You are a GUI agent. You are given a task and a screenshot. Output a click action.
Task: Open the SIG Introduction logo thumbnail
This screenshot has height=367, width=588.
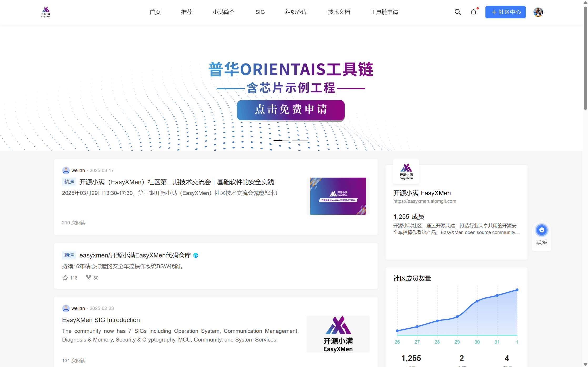tap(338, 334)
